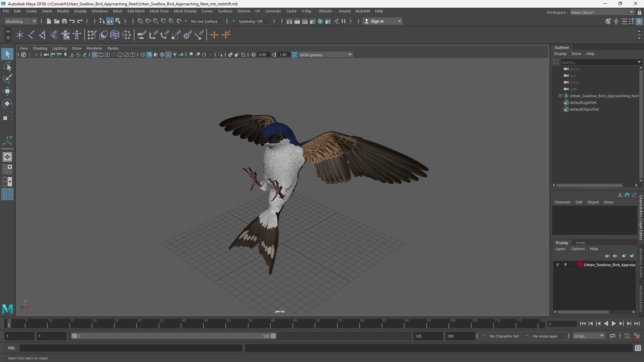Choose the Paint selection tool

pyautogui.click(x=7, y=79)
